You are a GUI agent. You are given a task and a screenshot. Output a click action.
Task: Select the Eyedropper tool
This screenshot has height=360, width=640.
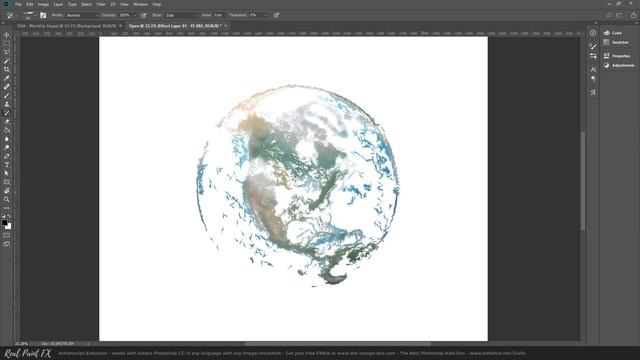tap(7, 78)
